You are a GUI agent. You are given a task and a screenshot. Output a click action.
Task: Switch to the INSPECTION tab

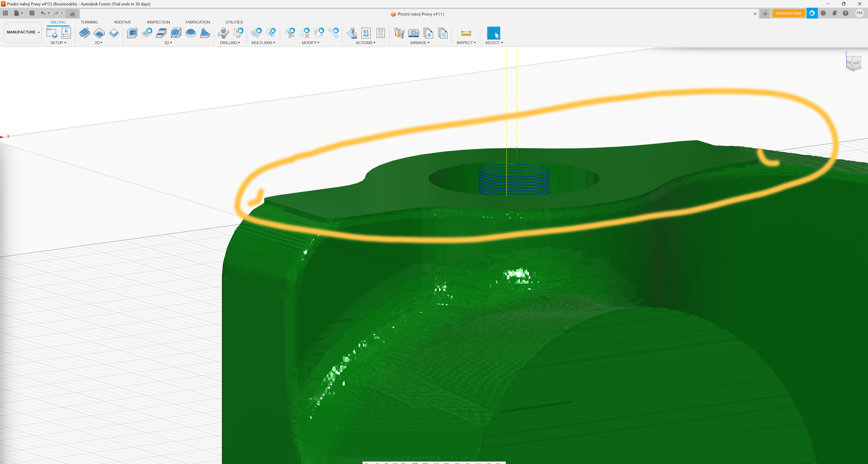click(158, 22)
